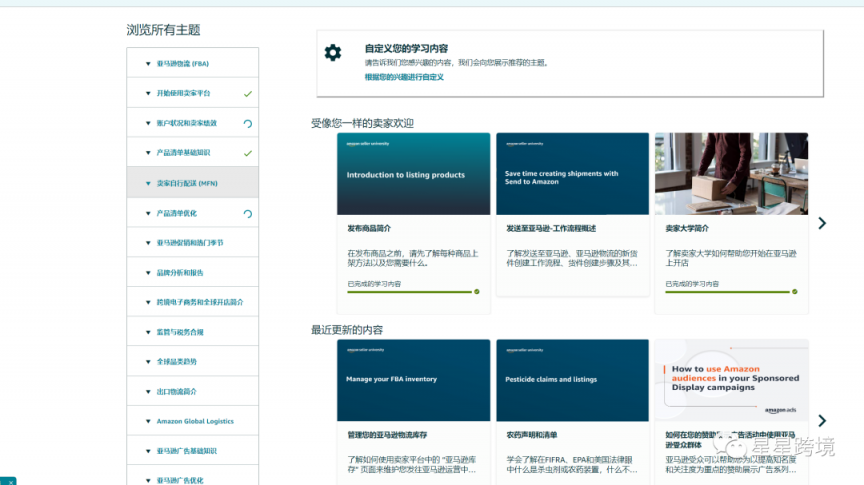Click the packing boxes photo thumbnail

(x=731, y=174)
